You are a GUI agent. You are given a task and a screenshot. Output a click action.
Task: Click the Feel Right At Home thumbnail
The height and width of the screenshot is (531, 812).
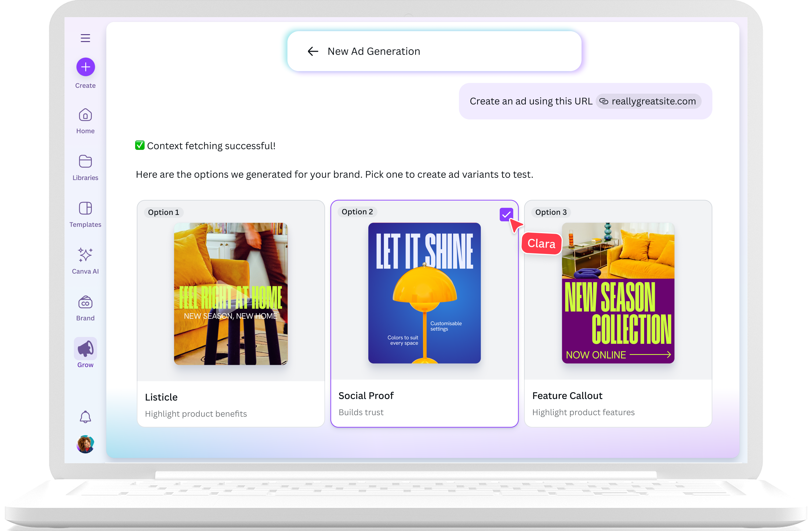(231, 294)
